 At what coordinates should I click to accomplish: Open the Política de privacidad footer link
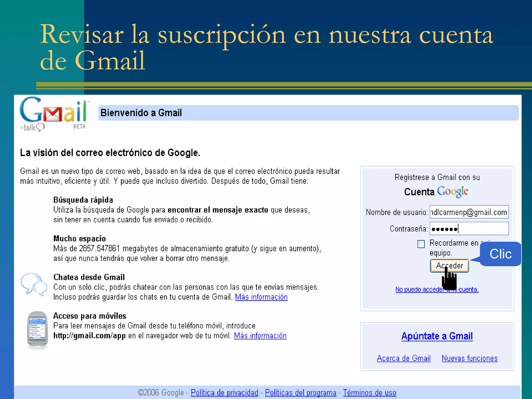click(x=224, y=393)
